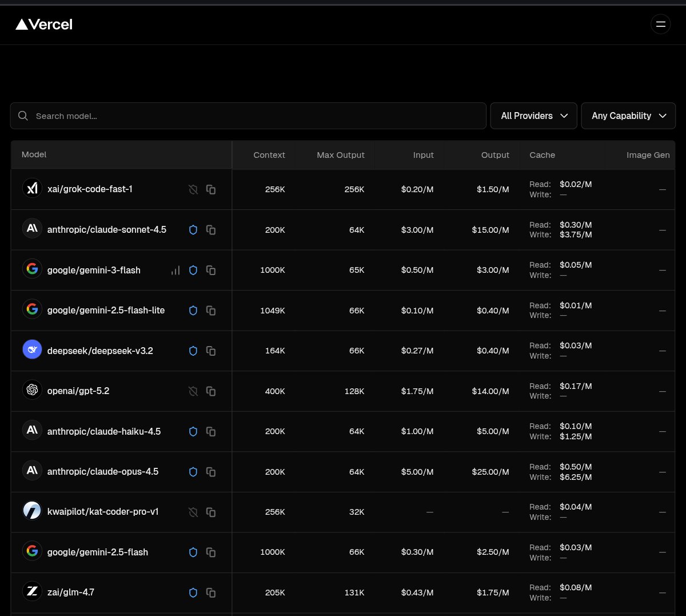The width and height of the screenshot is (686, 616).
Task: Click the 164K context value
Action: (x=275, y=351)
